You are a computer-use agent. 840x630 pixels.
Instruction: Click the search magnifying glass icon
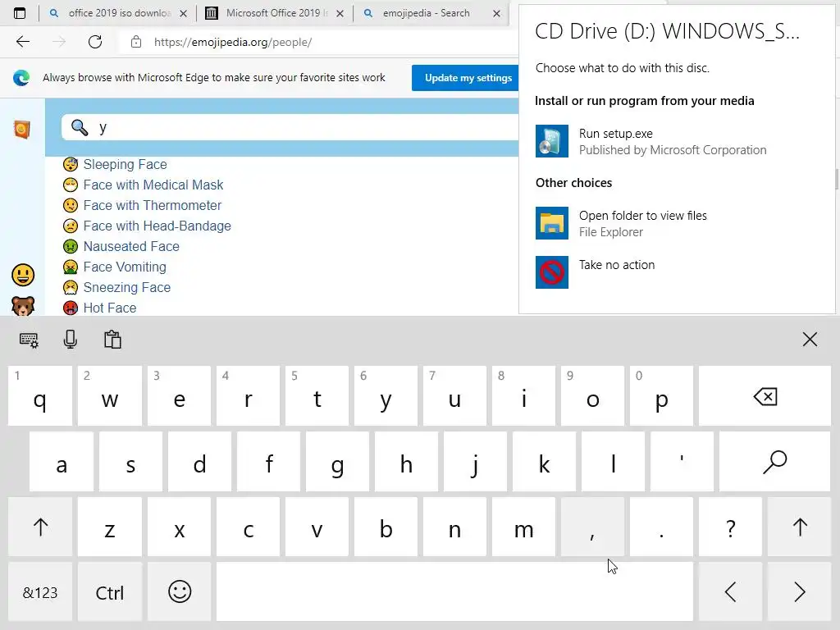[80, 127]
